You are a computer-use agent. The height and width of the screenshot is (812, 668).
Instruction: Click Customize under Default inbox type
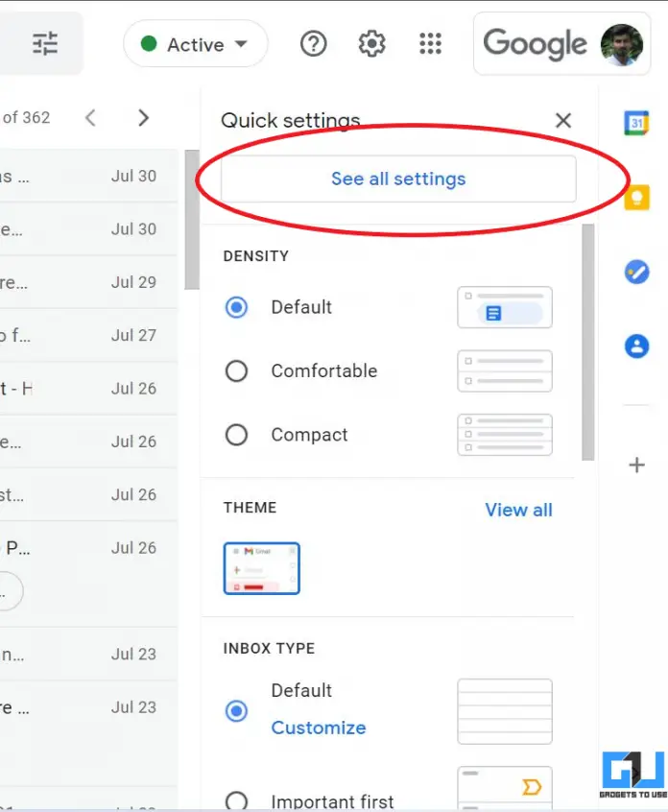pyautogui.click(x=318, y=728)
